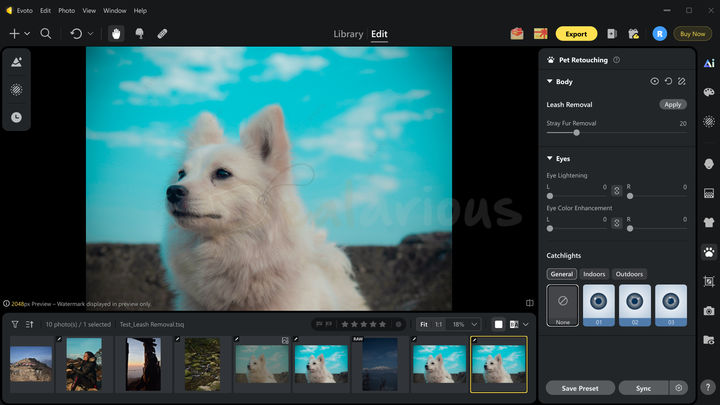
Task: Collapse the Body section
Action: [x=550, y=81]
